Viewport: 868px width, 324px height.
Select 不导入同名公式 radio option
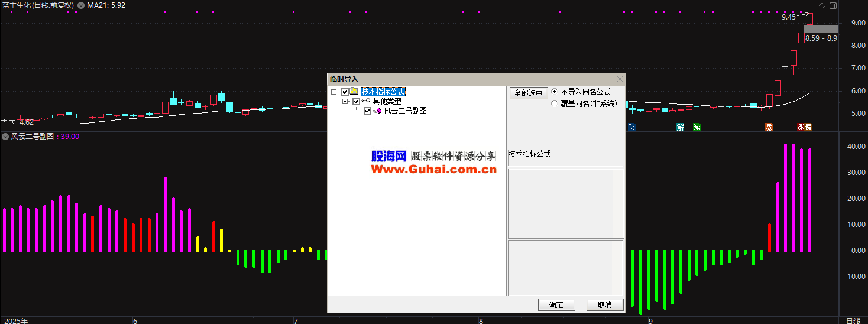[x=554, y=92]
